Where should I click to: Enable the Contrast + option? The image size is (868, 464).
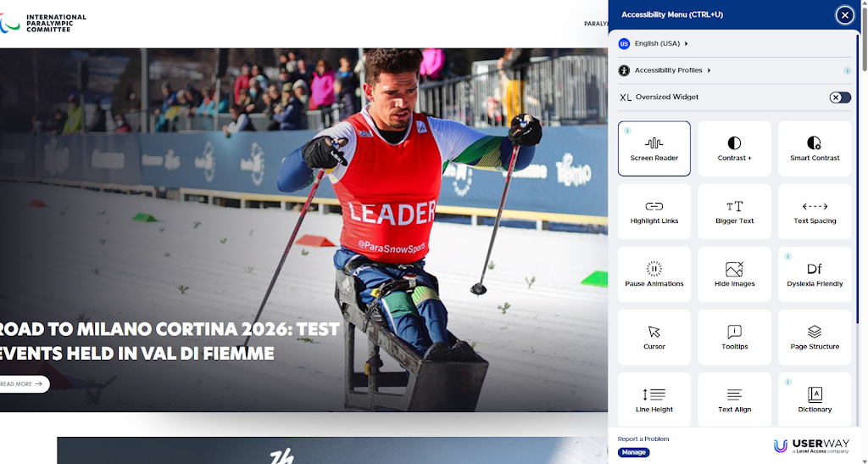point(734,148)
